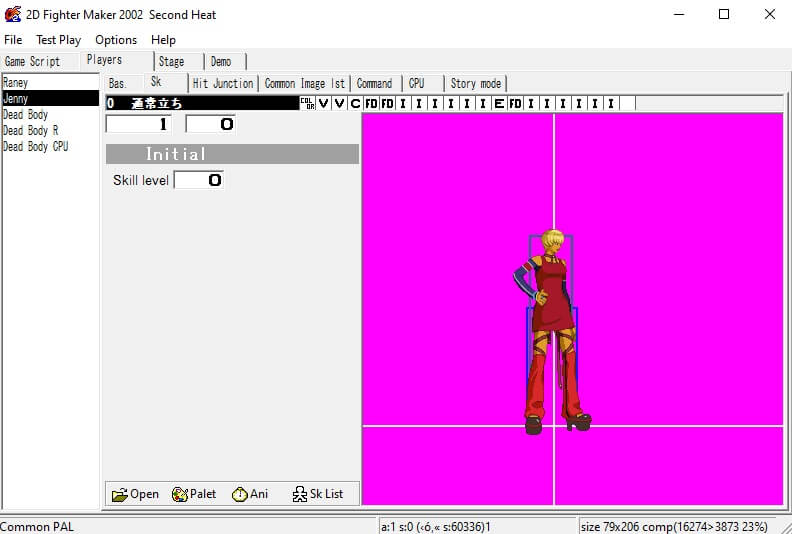Viewport: 792px width, 534px height.
Task: Click the a:1 s:0 status bar entry
Action: (x=435, y=527)
